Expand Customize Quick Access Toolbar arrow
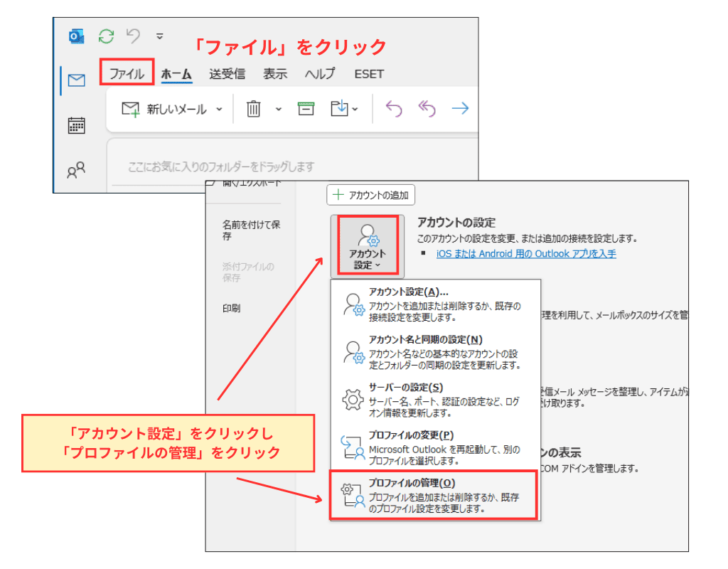The width and height of the screenshot is (728, 569). tap(160, 36)
